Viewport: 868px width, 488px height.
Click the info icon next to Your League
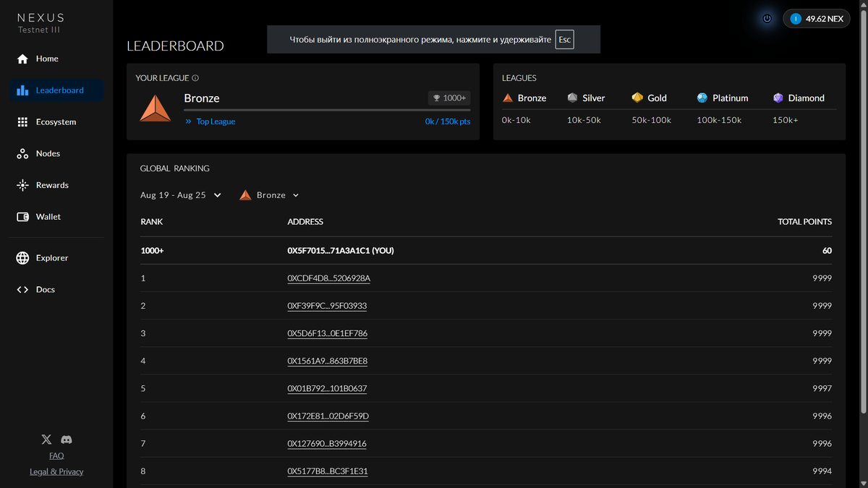pyautogui.click(x=195, y=78)
